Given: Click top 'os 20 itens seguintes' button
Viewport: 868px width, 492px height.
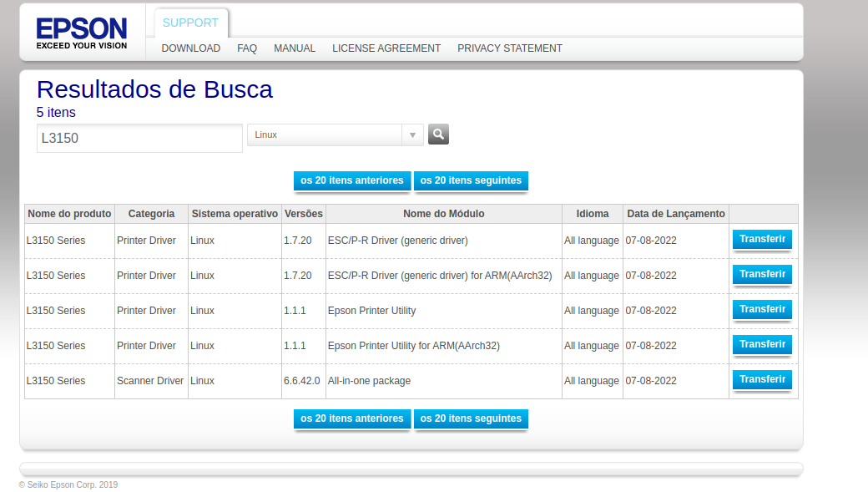Looking at the screenshot, I should tap(471, 180).
